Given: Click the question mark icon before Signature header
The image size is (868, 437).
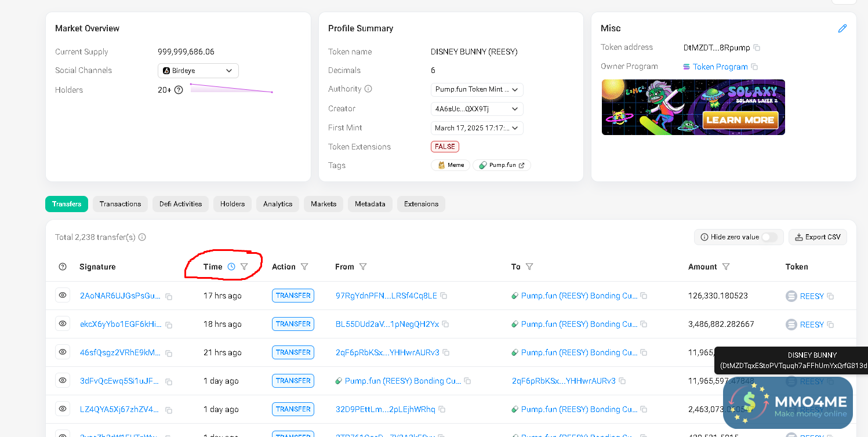Looking at the screenshot, I should point(63,267).
